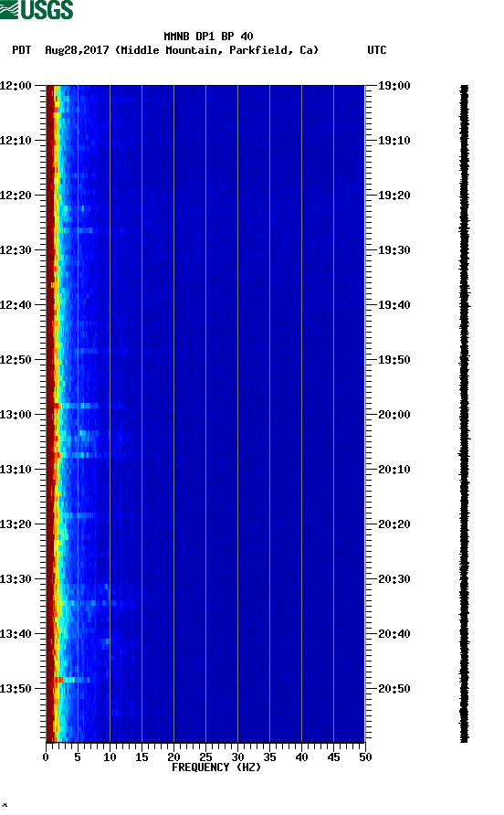This screenshot has height=815, width=504.
Task: Click the '5' frequency axis label
Action: (x=78, y=757)
